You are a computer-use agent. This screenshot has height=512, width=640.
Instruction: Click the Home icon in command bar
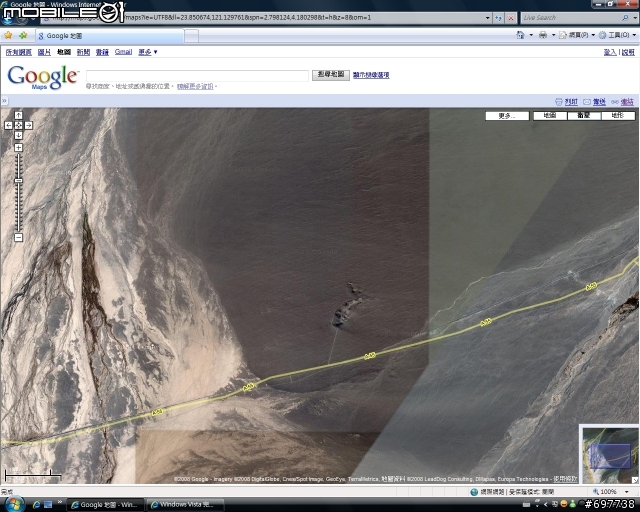(x=520, y=35)
